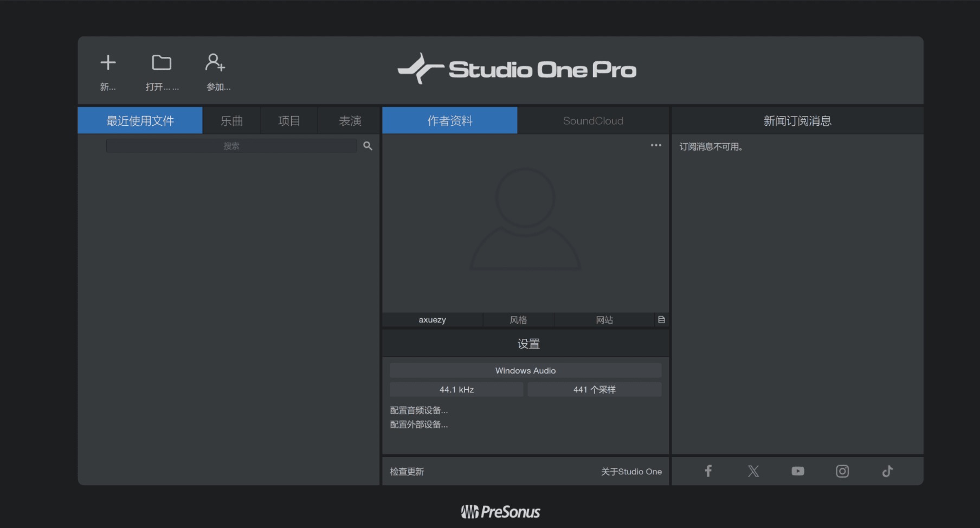The image size is (980, 528).
Task: Click the 打开... label under the folder
Action: [x=162, y=87]
